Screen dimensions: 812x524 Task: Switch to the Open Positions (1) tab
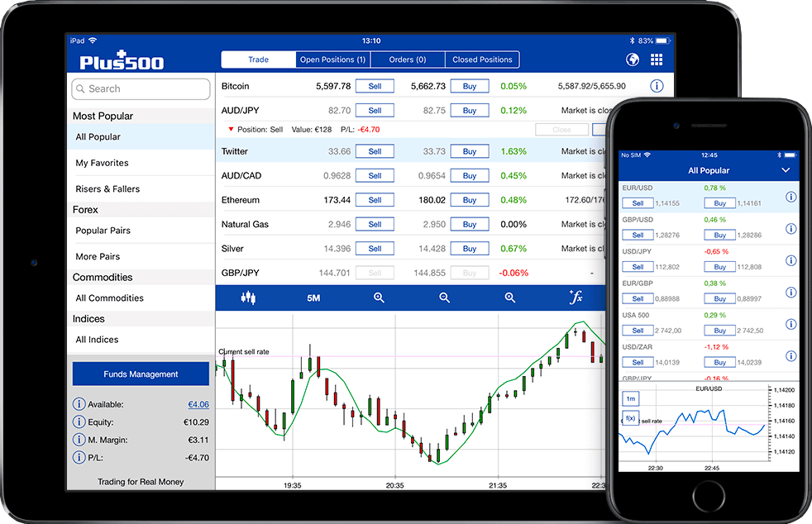coord(333,60)
